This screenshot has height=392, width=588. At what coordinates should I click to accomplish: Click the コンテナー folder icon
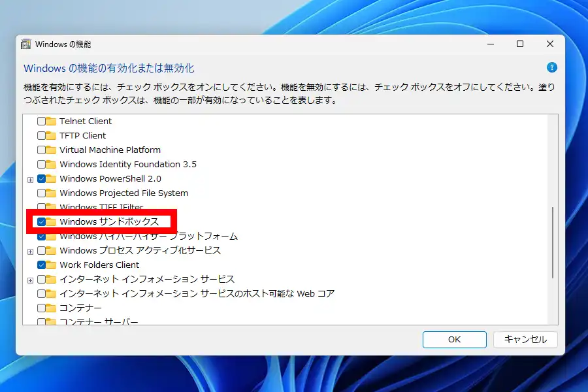pyautogui.click(x=51, y=308)
